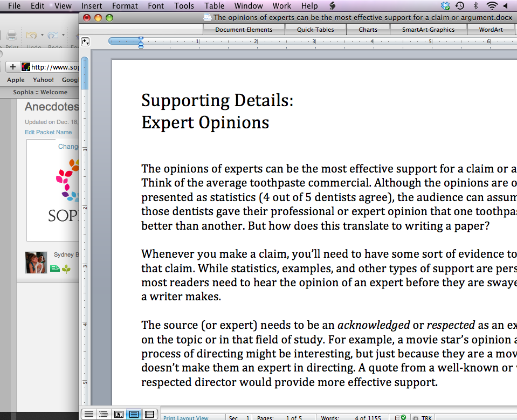Click the first line indent marker on the ruler

point(141,39)
